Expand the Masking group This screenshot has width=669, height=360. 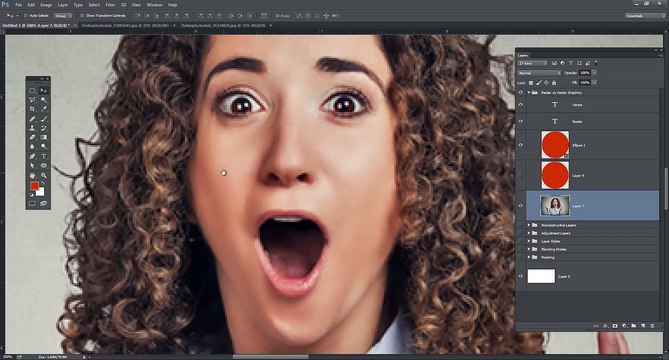point(529,257)
